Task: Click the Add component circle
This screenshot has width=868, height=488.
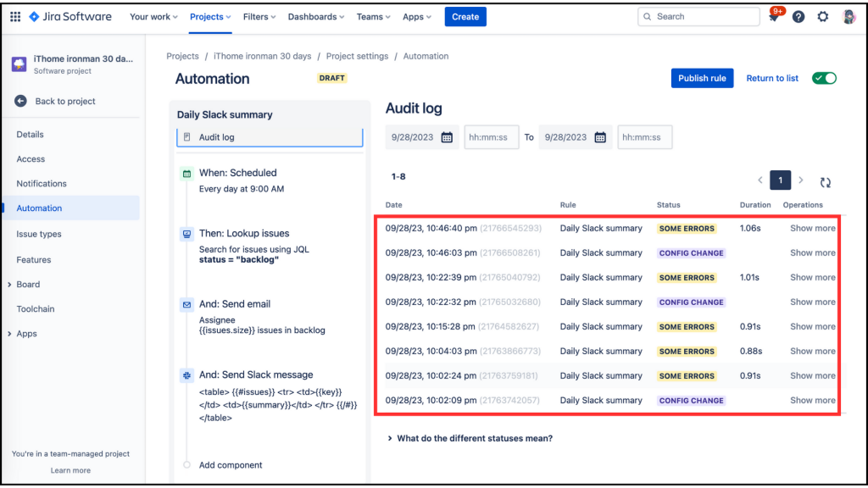Action: [187, 465]
